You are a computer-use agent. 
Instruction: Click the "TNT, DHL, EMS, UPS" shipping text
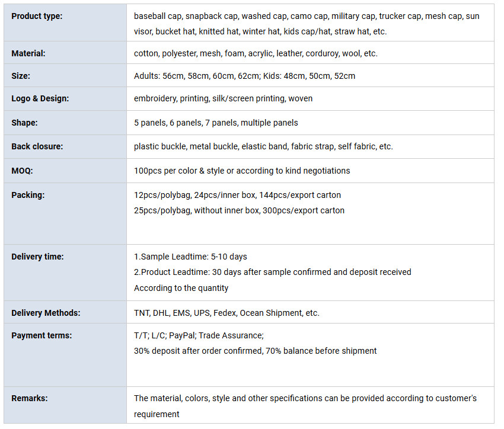click(x=227, y=313)
